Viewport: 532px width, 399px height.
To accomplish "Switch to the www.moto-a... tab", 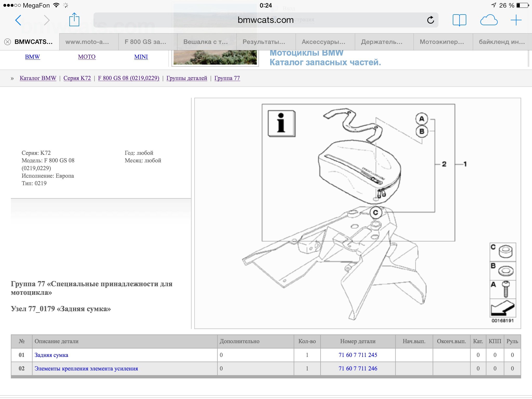I will [87, 42].
